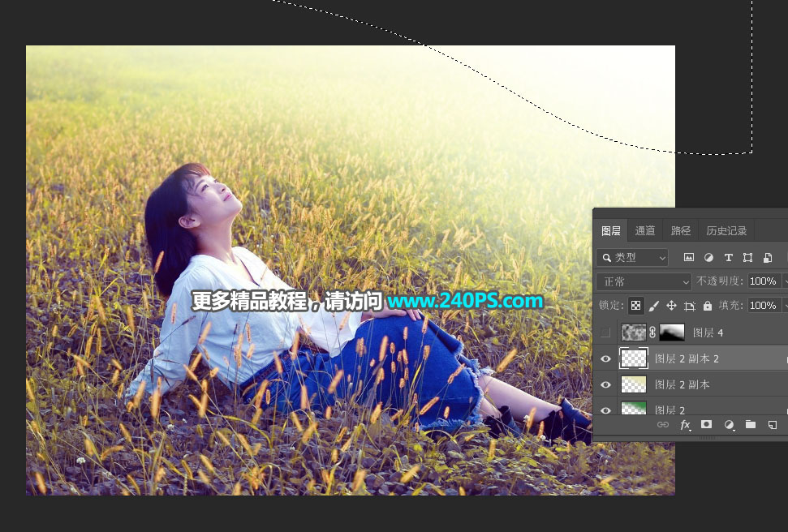
Task: Open the 类型 filter type dropdown
Action: point(632,258)
